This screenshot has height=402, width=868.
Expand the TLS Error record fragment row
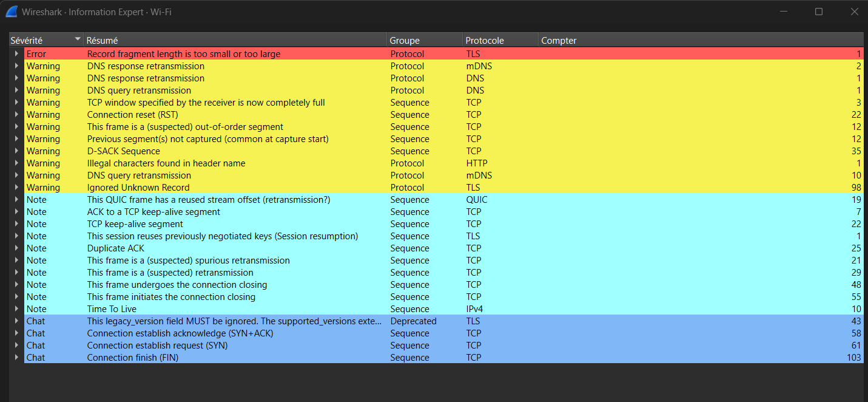coord(17,54)
